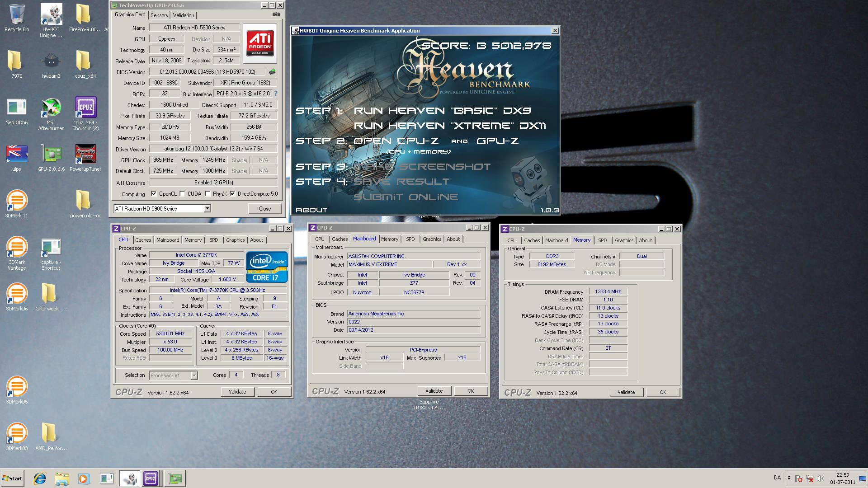Open the Recycle Bin desktop icon
The height and width of the screenshot is (488, 868).
coord(17,18)
